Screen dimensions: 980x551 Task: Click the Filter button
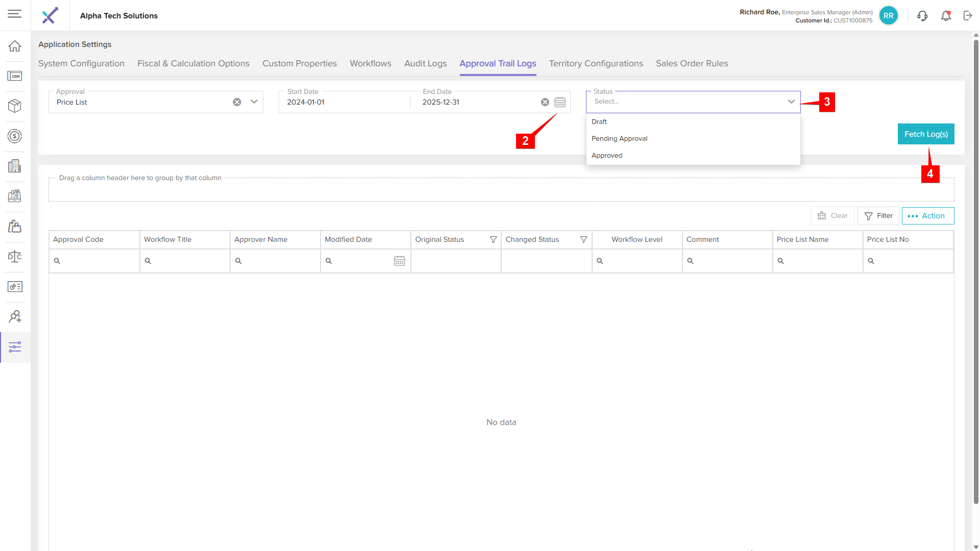(x=878, y=216)
